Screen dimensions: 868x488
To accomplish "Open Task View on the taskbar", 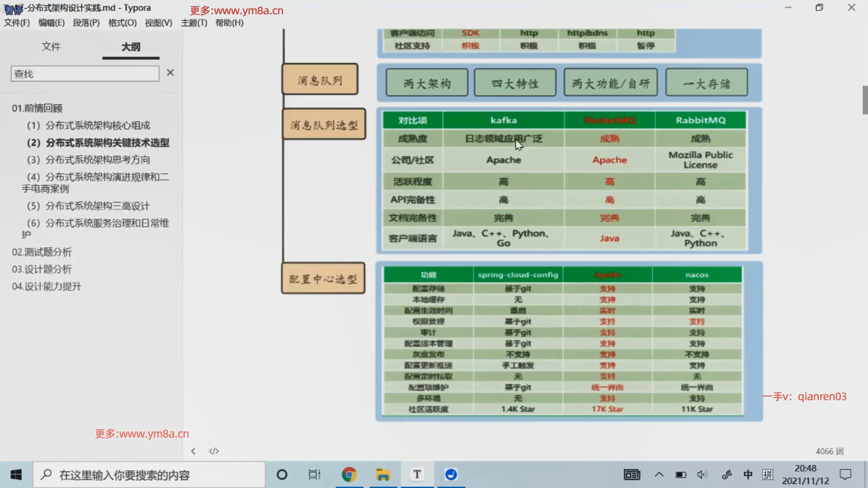I will (x=314, y=474).
